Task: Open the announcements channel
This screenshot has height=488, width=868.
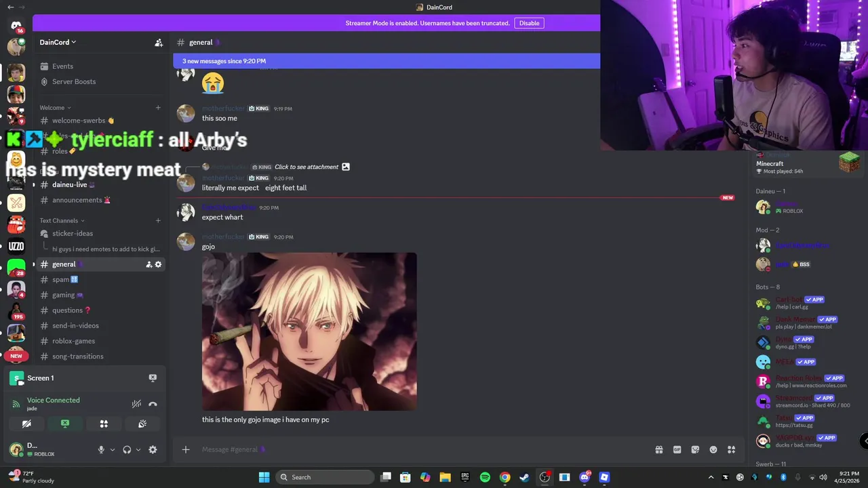Action: point(100,200)
